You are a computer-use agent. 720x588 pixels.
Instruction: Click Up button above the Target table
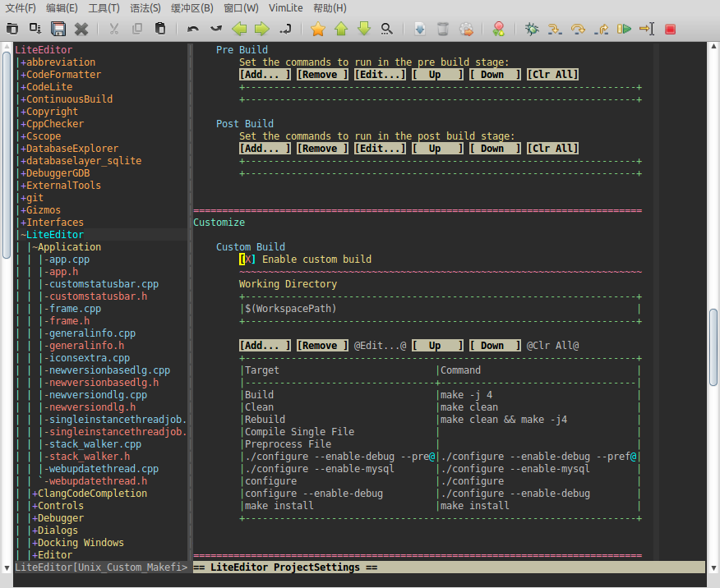[x=437, y=346]
